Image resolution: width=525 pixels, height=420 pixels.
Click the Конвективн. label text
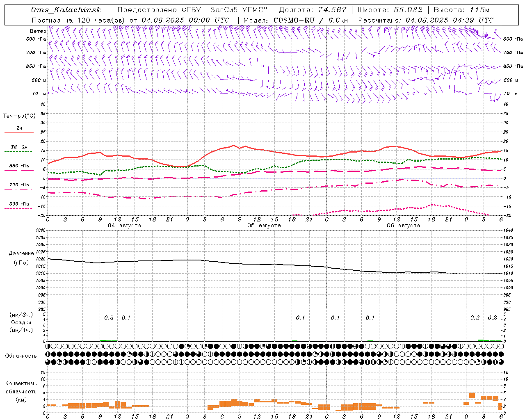click(21, 383)
